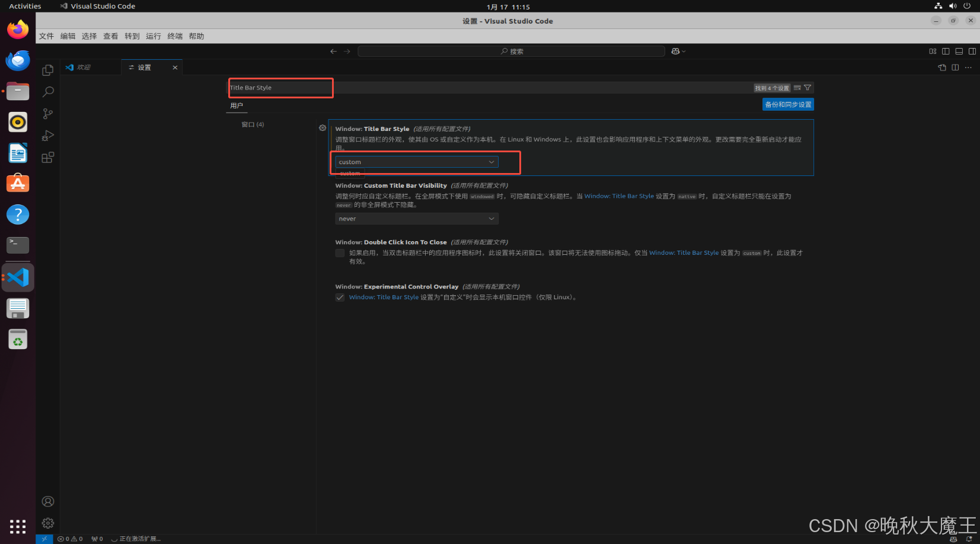980x544 pixels.
Task: Launch Thunderbird mail from the dock
Action: 18,60
